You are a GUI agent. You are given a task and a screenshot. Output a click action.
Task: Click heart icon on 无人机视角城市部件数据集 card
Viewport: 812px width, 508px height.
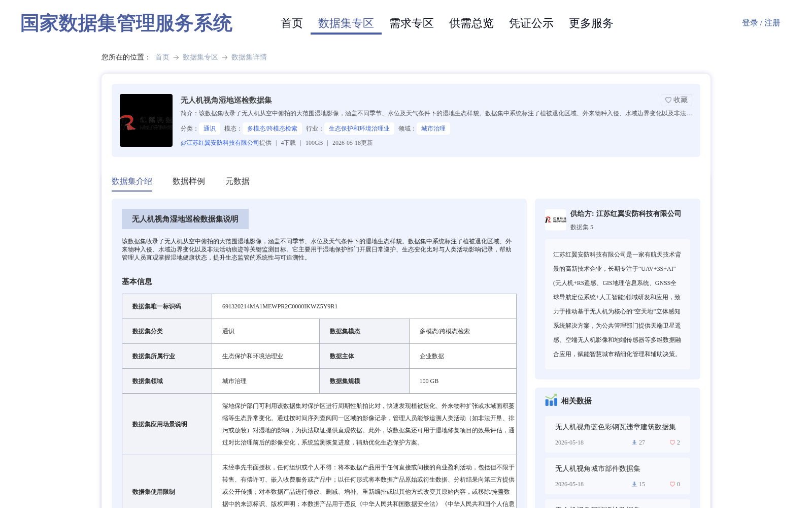pos(672,484)
